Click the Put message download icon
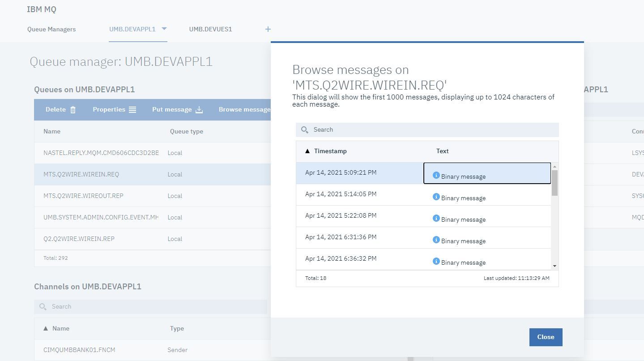The width and height of the screenshot is (644, 361). [199, 110]
